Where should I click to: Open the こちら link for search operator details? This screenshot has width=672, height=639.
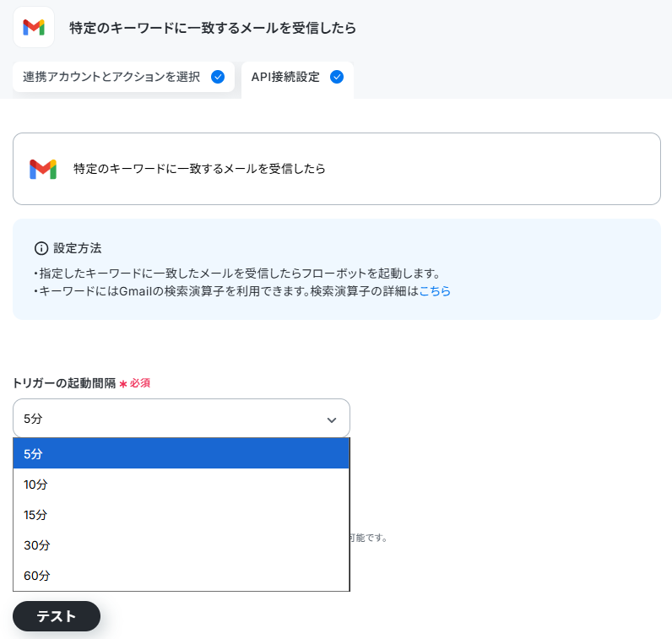pyautogui.click(x=435, y=291)
